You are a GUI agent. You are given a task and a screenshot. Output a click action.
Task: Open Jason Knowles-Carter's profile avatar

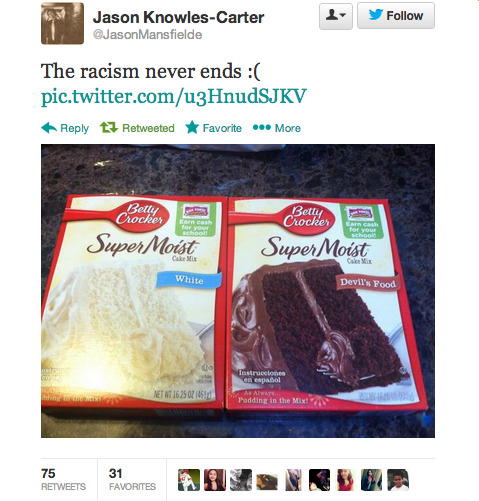(62, 23)
